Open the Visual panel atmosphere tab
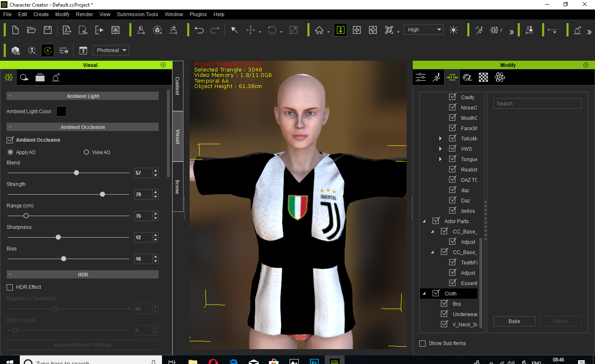The height and width of the screenshot is (364, 595). point(24,77)
